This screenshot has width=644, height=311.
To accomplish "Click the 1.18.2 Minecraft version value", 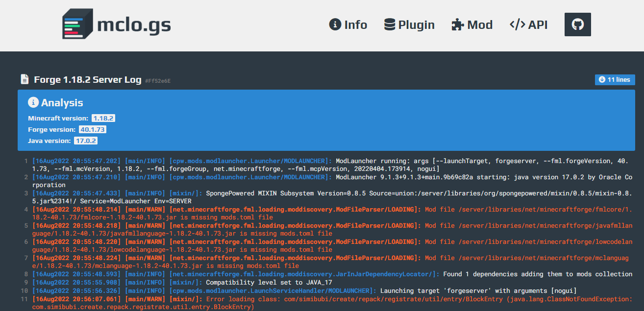I will coord(103,119).
